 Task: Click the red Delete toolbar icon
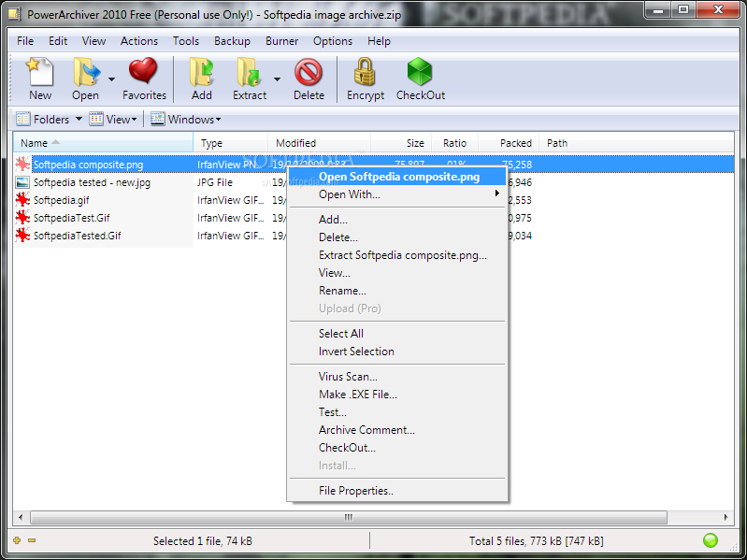(x=309, y=72)
